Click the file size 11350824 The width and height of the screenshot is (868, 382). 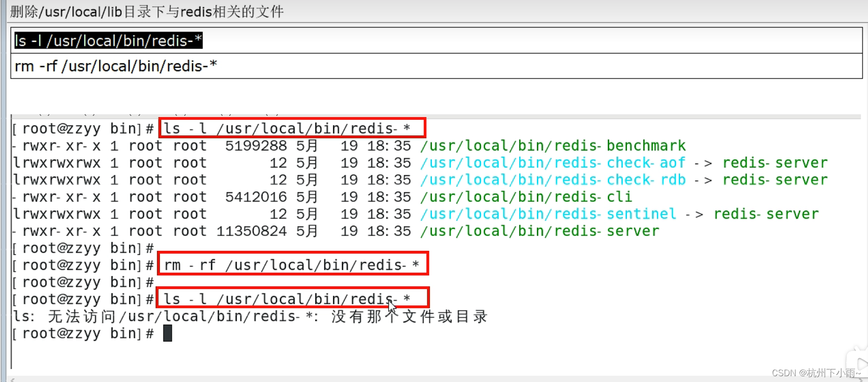pyautogui.click(x=251, y=231)
